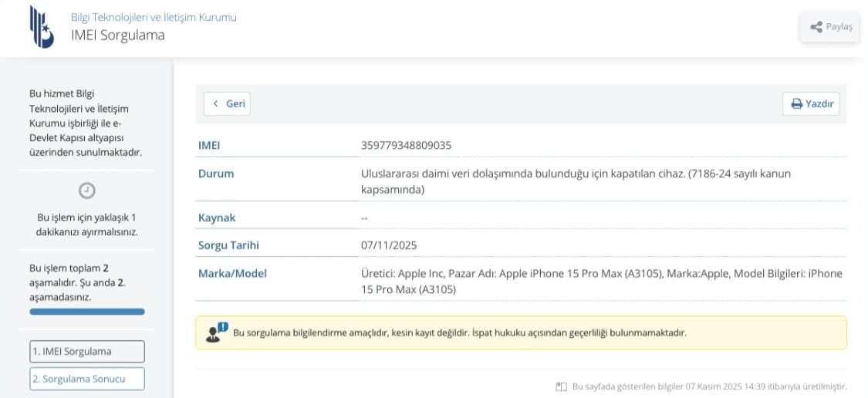Viewport: 868px width, 398px height.
Task: Click the Sorgu Tarihi value 07/11/2025
Action: [x=388, y=245]
